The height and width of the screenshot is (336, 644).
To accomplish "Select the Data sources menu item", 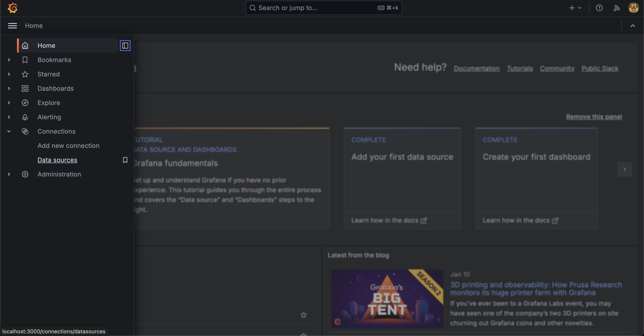I will 57,160.
